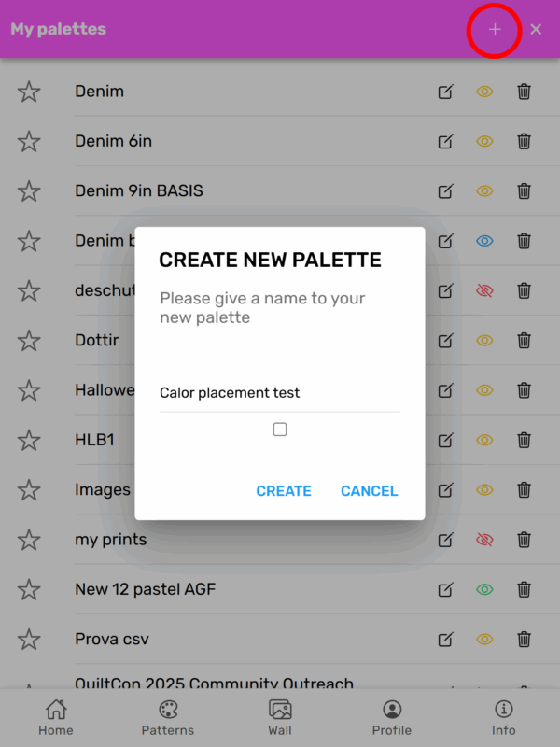This screenshot has height=747, width=560.
Task: Click the palette name text field
Action: pyautogui.click(x=279, y=393)
